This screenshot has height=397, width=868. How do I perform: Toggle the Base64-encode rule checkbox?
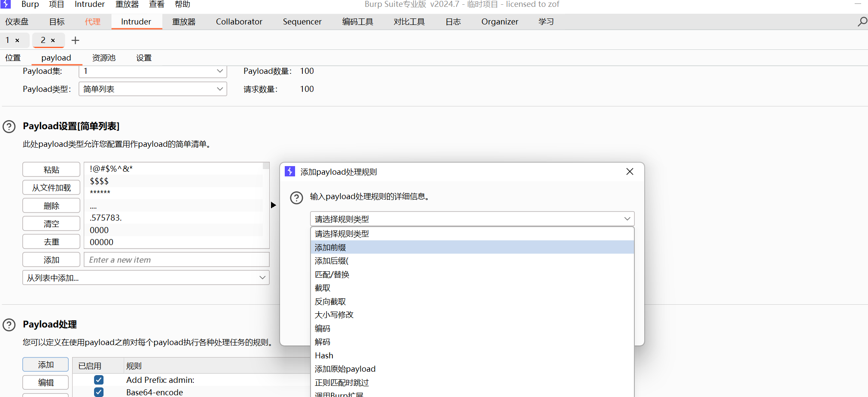tap(99, 392)
